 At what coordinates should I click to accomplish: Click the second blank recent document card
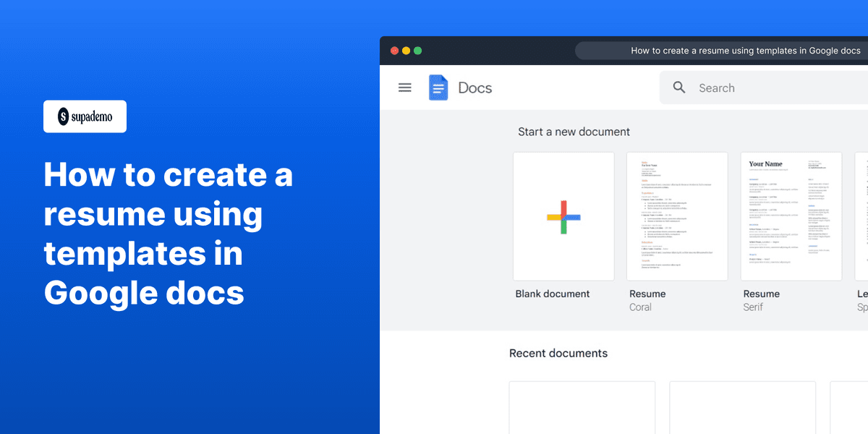click(x=742, y=409)
